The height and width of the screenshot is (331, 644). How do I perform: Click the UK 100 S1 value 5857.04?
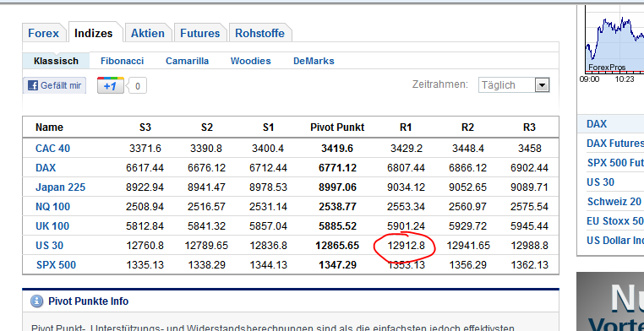pos(268,226)
